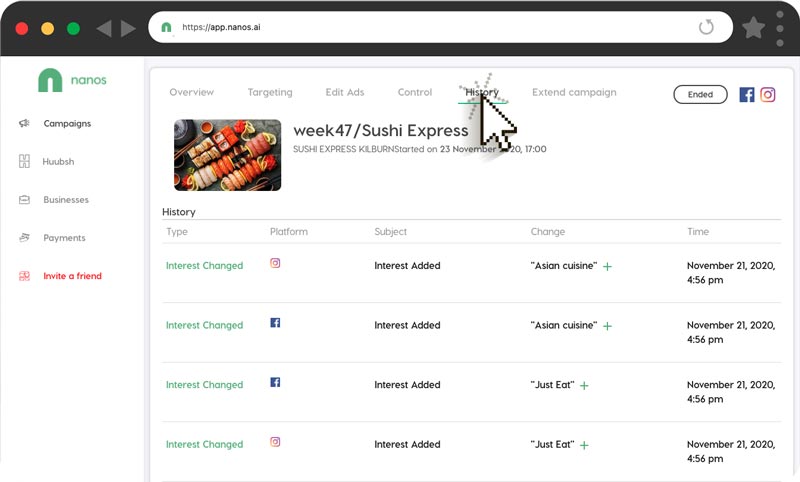Screen dimensions: 800x482
Task: Click Interest Changed in the fourth history row
Action: (204, 445)
